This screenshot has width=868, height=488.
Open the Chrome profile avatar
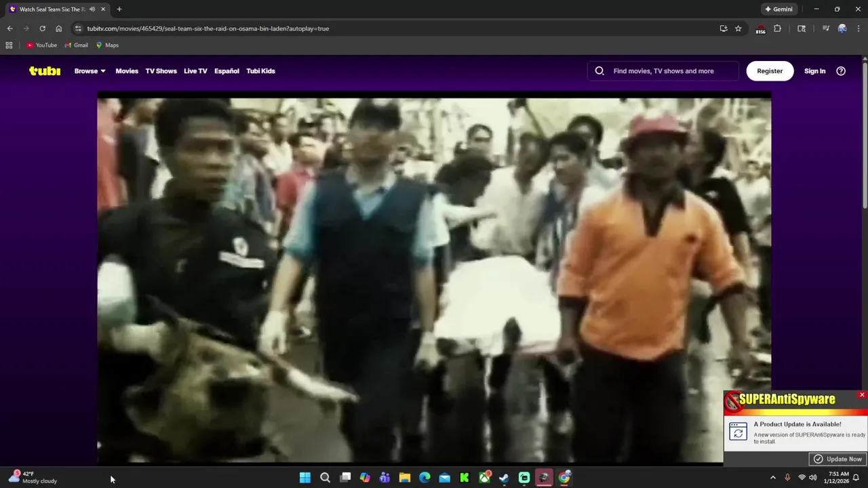[x=842, y=28]
